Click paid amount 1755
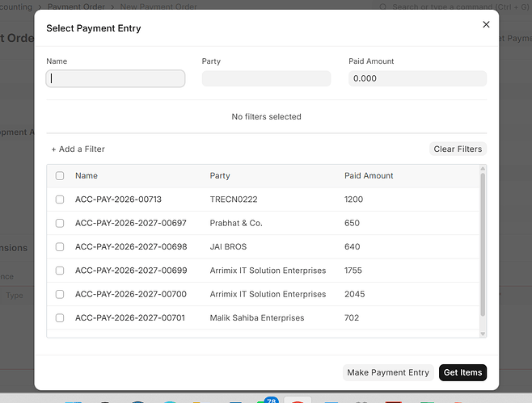Screen dimensions: 532x403 point(353,271)
